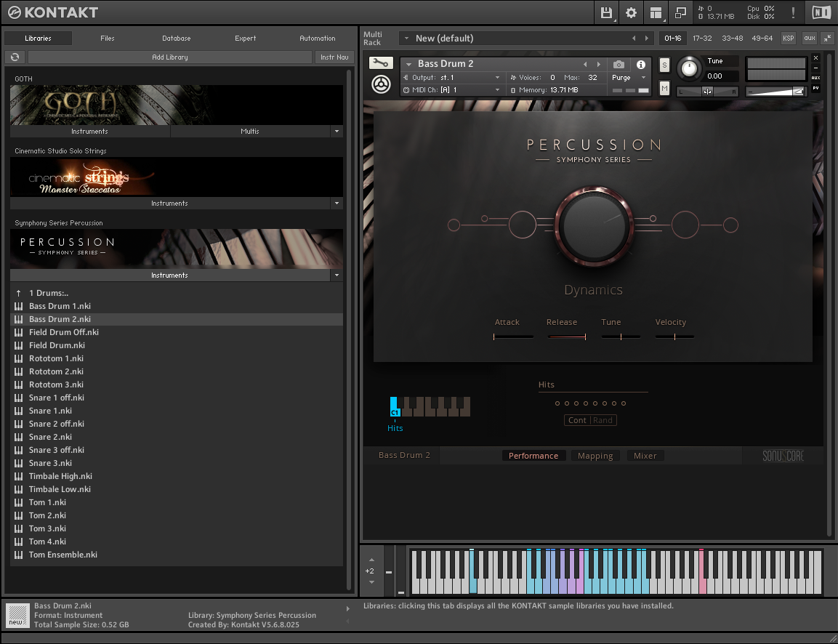Image resolution: width=838 pixels, height=644 pixels.
Task: Select Snare 1.nki in the list
Action: pyautogui.click(x=177, y=411)
